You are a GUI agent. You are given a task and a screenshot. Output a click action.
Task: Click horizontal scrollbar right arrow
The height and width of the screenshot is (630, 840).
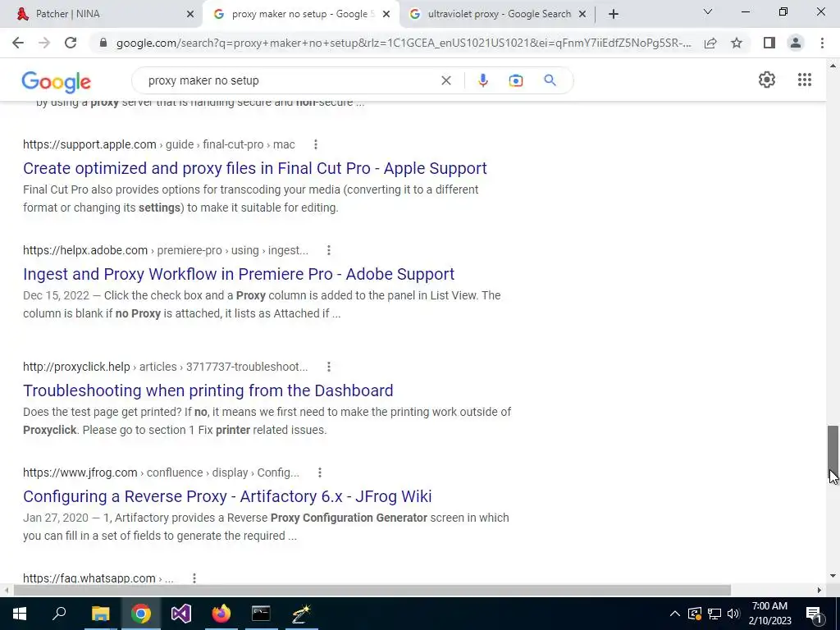click(x=819, y=590)
